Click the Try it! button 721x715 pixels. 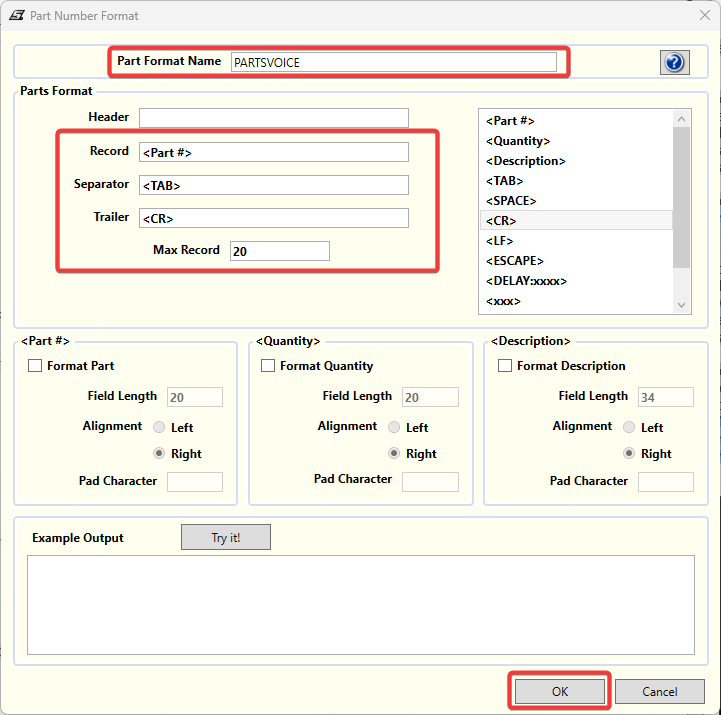pyautogui.click(x=226, y=537)
